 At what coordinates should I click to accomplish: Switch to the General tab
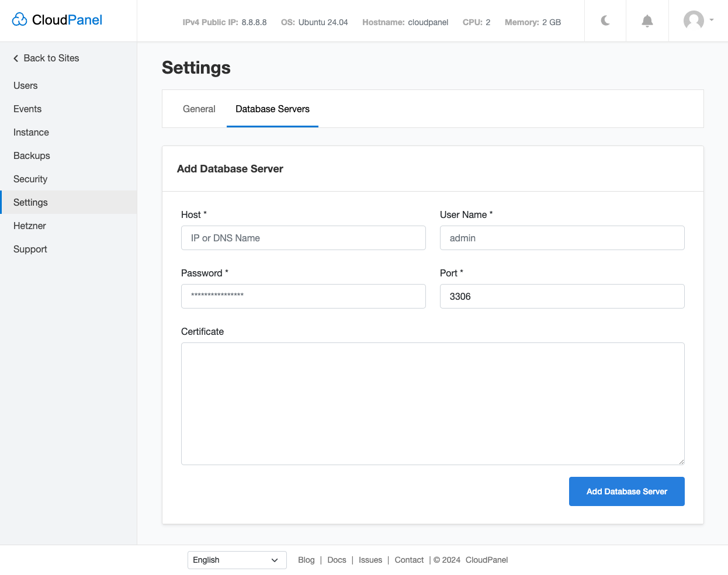point(199,109)
